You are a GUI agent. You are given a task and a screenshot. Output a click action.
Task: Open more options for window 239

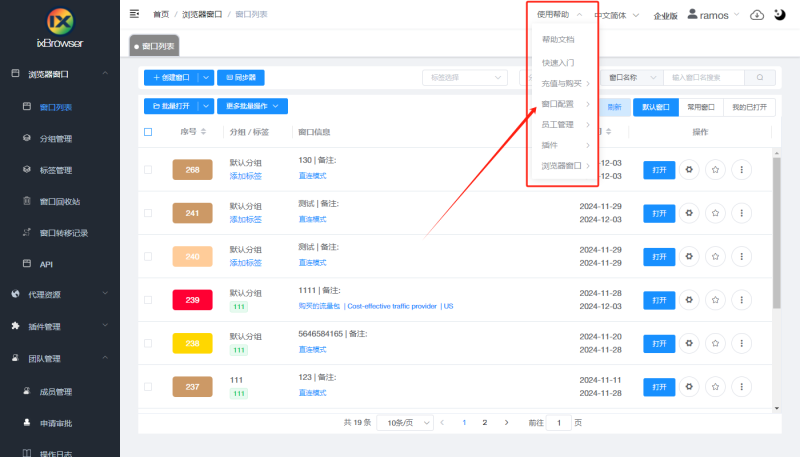742,300
